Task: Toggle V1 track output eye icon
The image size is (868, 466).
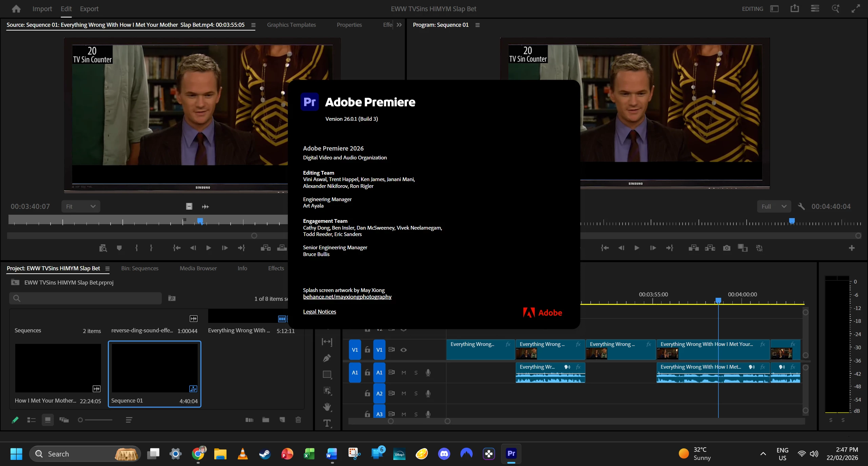Action: coord(403,350)
